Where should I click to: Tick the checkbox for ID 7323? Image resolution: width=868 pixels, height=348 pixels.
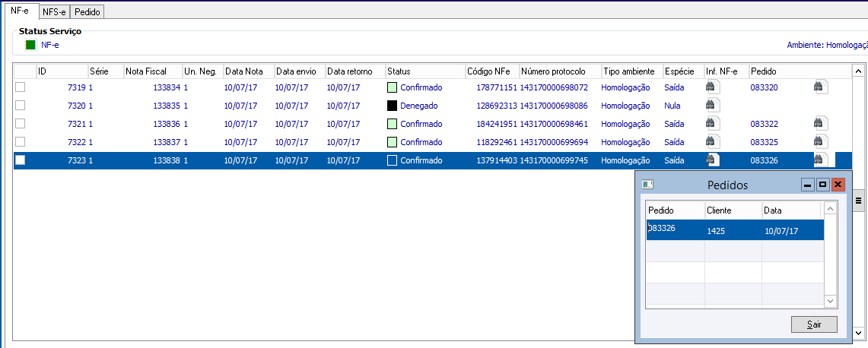[20, 160]
